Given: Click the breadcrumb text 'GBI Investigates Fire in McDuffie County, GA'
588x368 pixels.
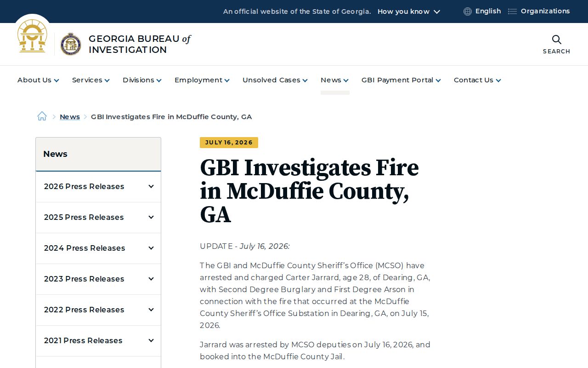Looking at the screenshot, I should (171, 117).
